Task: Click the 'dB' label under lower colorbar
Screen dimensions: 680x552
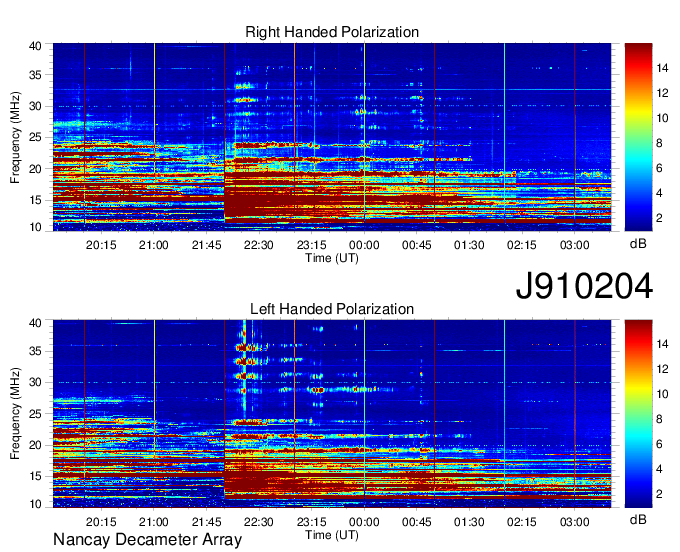Action: click(x=638, y=519)
